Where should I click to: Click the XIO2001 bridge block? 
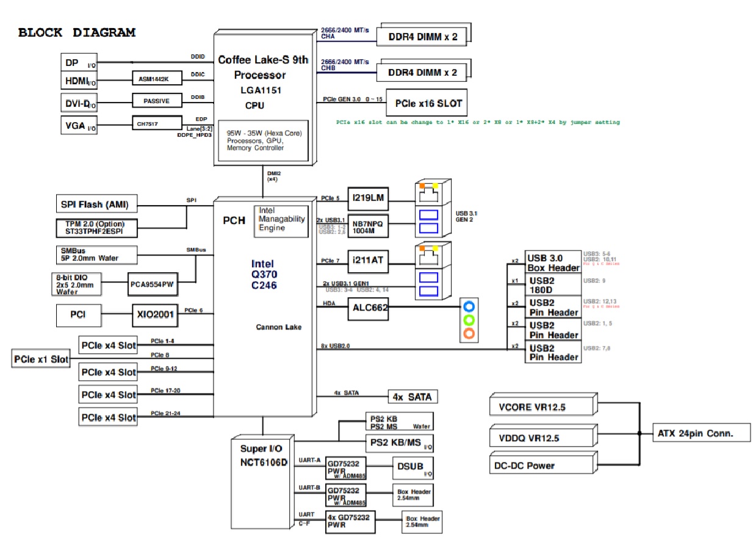click(156, 315)
